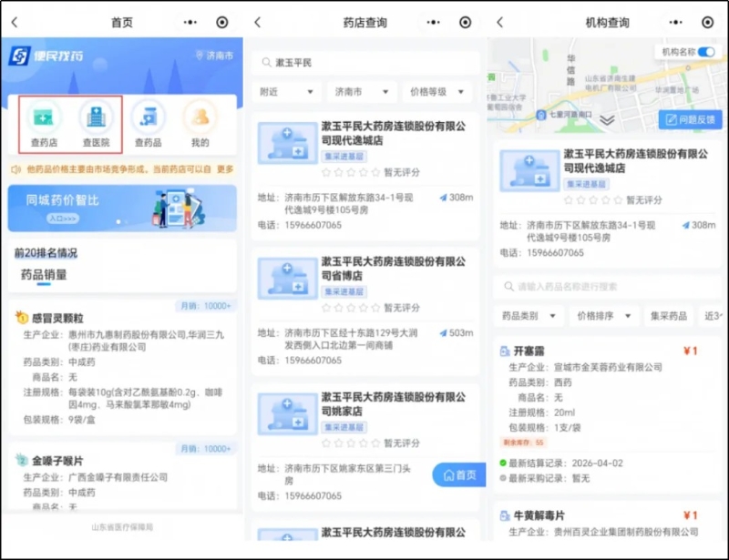
Task: Tap the 查药店 pharmacy search icon
Action: click(x=43, y=117)
